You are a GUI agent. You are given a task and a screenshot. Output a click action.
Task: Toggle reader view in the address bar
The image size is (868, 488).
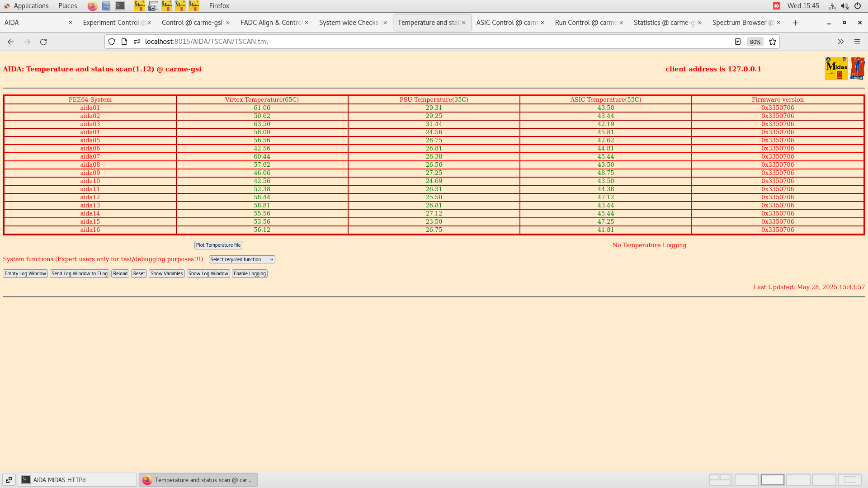click(738, 42)
